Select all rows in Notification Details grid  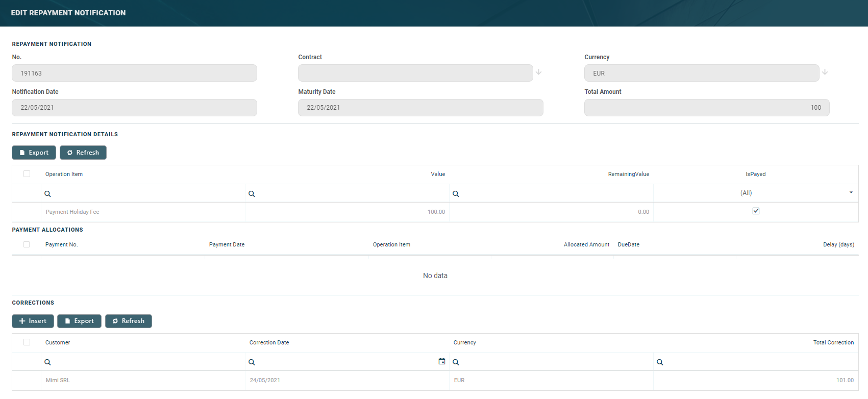tap(27, 174)
